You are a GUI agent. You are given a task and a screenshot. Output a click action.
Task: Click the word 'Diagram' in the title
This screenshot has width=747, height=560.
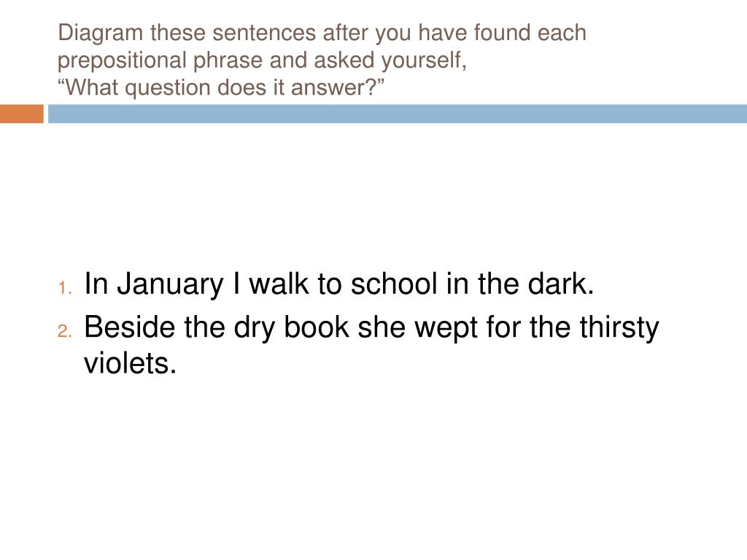point(100,34)
